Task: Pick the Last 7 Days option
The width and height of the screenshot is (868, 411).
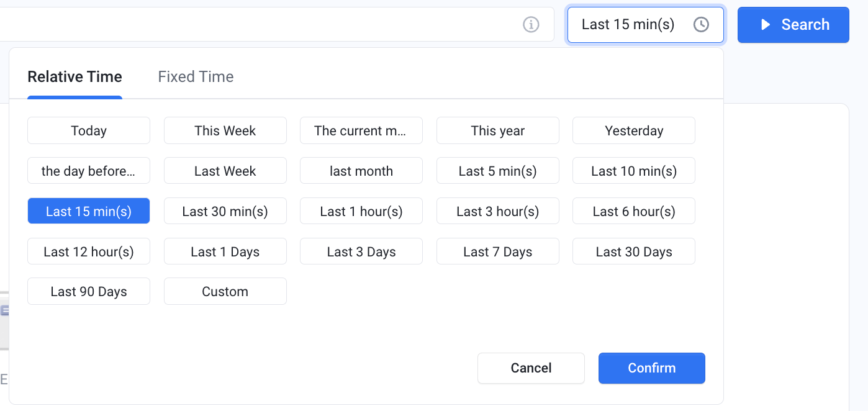Action: pyautogui.click(x=498, y=251)
